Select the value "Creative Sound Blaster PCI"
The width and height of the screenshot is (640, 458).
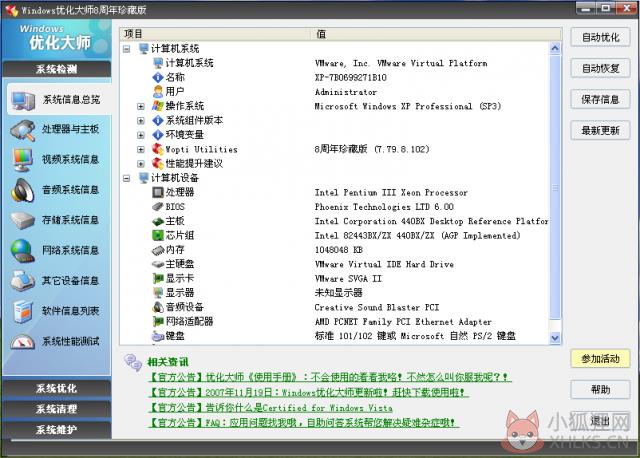click(377, 307)
